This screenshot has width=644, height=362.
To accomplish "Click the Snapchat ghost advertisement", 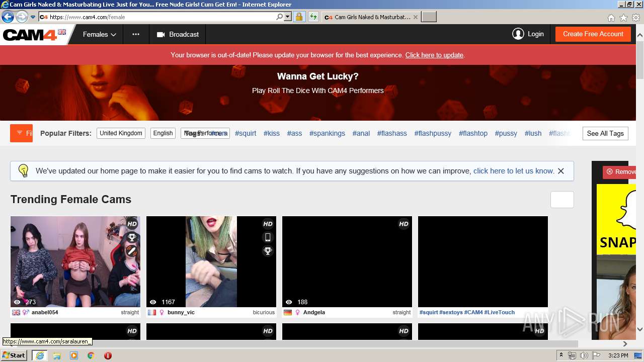I will click(x=616, y=219).
